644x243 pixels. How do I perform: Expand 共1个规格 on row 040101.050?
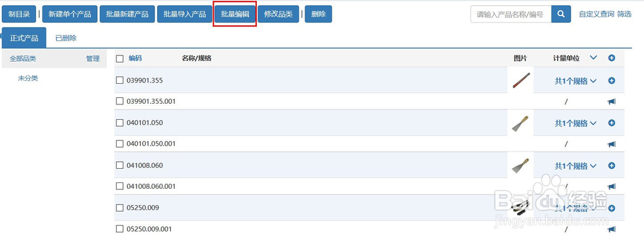coord(575,123)
